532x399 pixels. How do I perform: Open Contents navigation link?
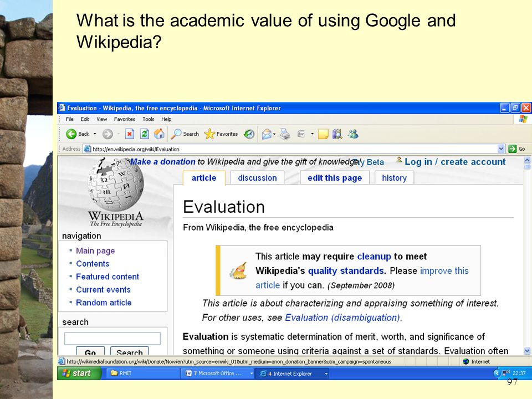tap(93, 264)
